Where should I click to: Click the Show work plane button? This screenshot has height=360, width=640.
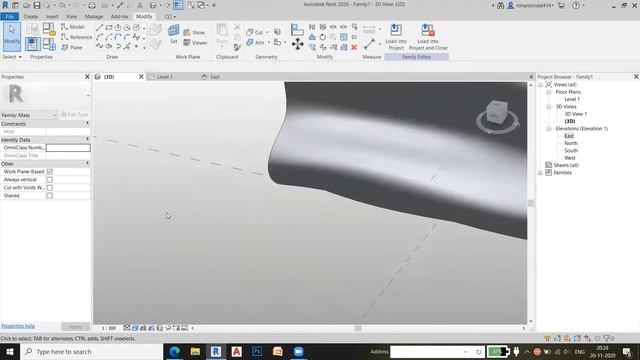coord(194,32)
